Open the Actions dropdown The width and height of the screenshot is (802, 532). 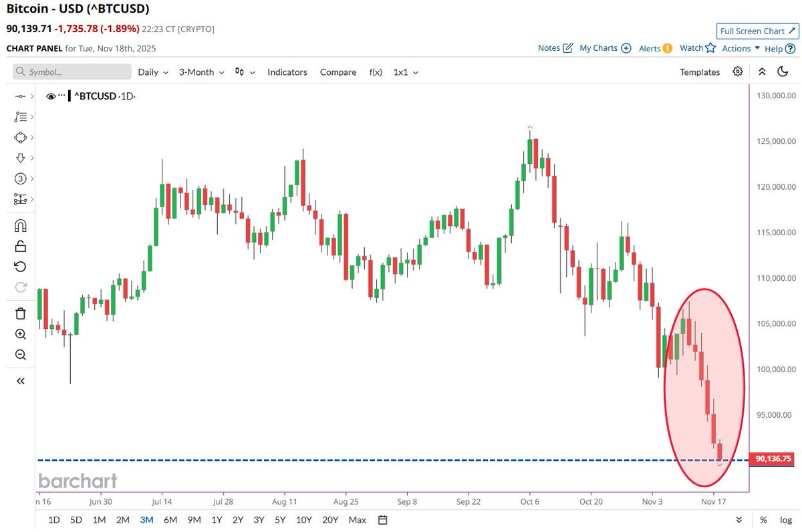pos(741,48)
